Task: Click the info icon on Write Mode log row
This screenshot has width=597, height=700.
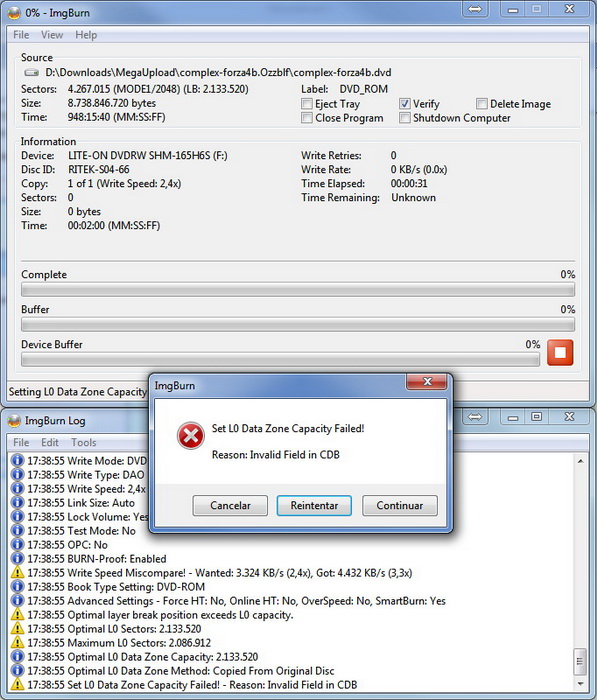Action: tap(17, 460)
